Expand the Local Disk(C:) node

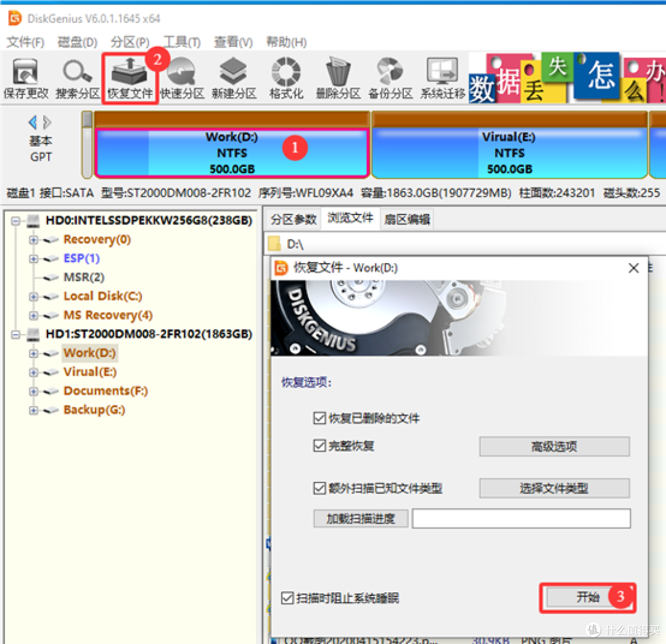coord(33,296)
